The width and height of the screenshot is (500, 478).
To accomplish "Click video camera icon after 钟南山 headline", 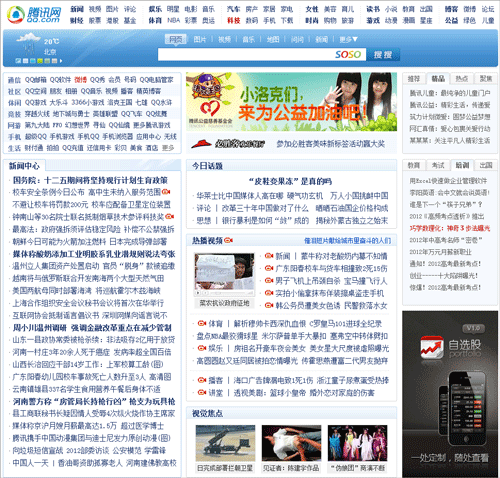I will 169,216.
